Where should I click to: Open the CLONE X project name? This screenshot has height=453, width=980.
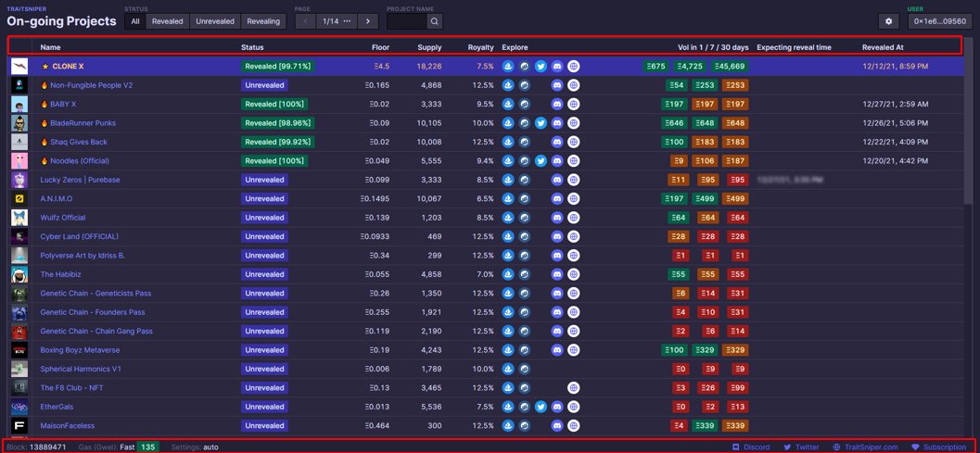tap(68, 66)
